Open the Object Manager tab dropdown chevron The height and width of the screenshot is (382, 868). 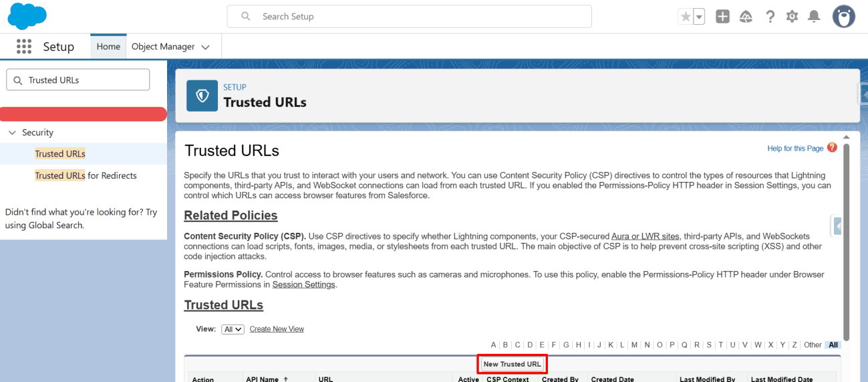pos(205,47)
